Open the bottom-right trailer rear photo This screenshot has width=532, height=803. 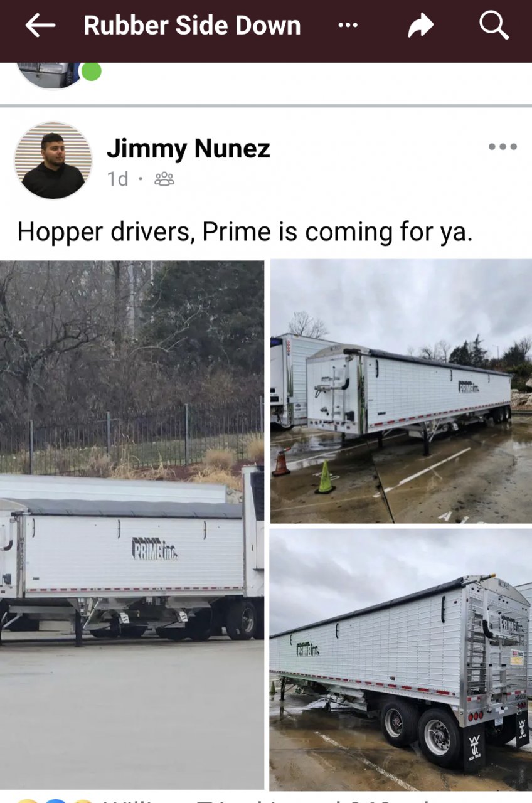click(x=402, y=659)
